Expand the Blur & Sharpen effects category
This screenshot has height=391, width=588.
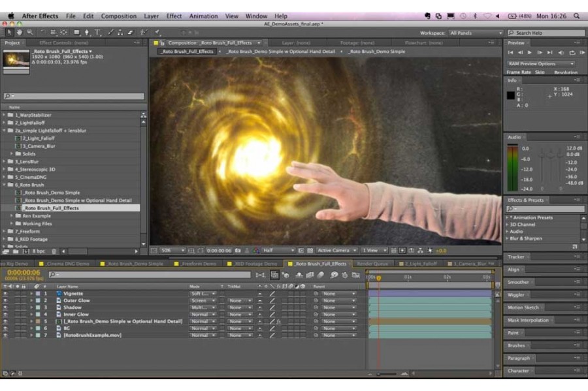click(x=507, y=238)
